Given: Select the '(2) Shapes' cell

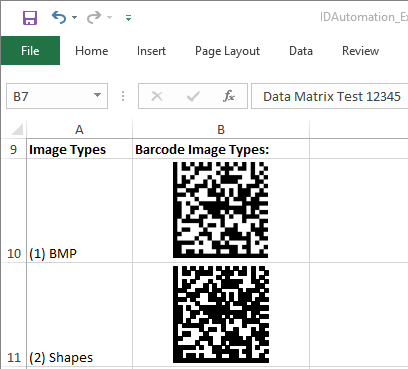Looking at the screenshot, I should [x=79, y=315].
